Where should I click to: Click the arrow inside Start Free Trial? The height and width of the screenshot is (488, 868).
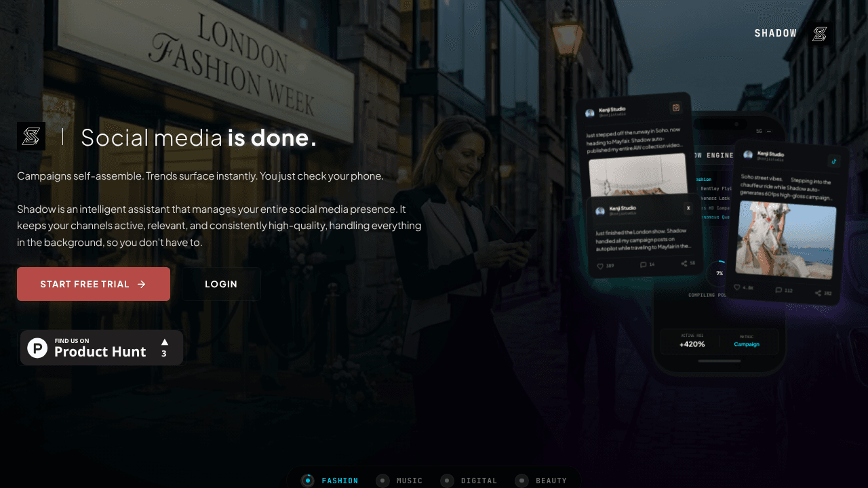[x=141, y=284]
